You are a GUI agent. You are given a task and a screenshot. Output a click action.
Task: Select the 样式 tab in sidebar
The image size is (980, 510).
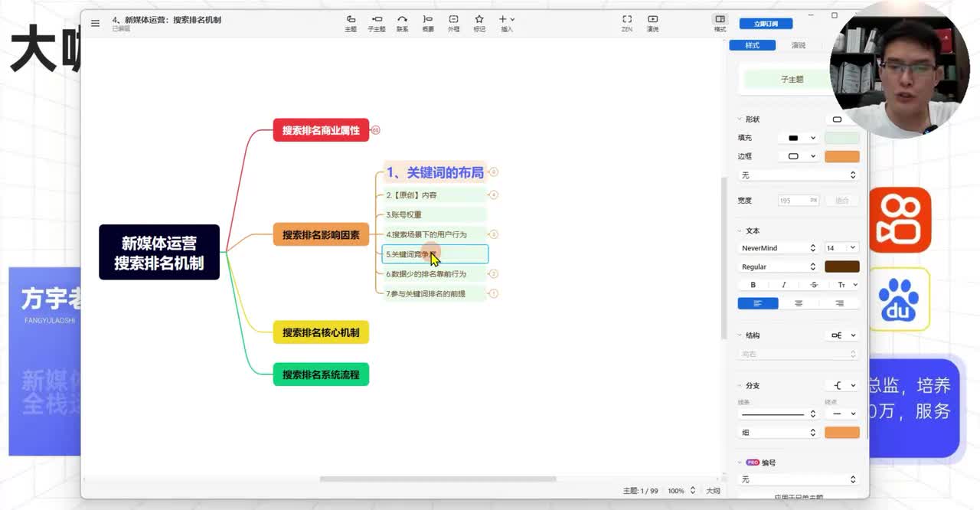tap(753, 45)
